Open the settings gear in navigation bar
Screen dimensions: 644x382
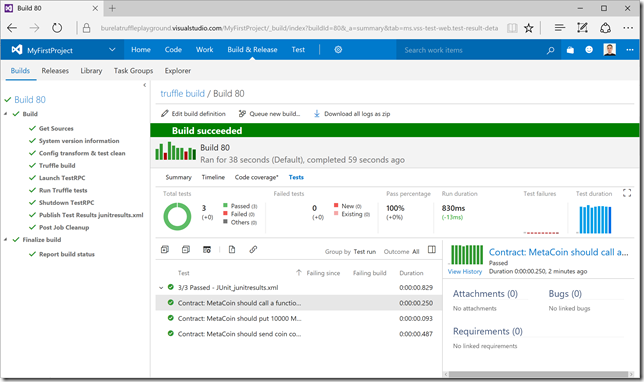(x=338, y=50)
